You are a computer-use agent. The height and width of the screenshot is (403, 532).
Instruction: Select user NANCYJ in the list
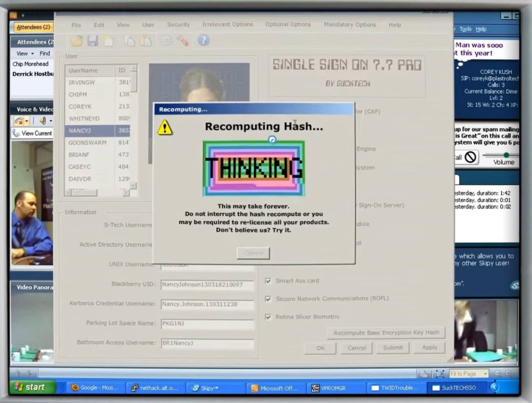[98, 131]
